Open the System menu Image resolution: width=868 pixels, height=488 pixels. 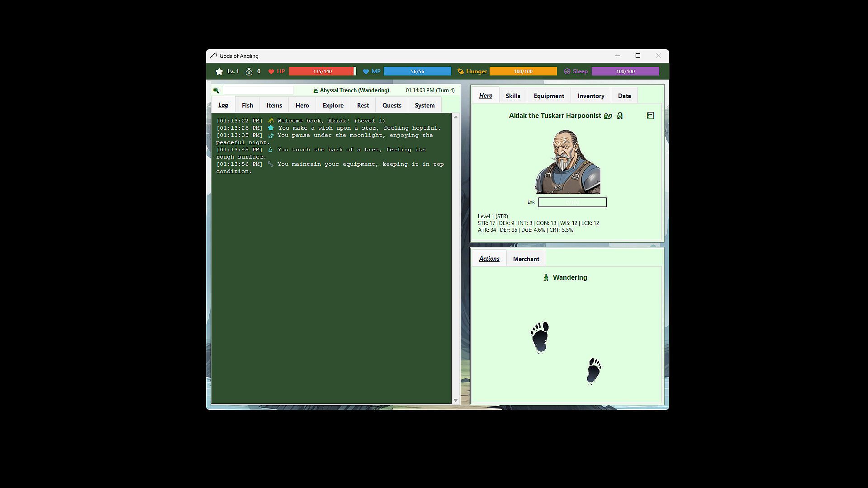tap(425, 105)
